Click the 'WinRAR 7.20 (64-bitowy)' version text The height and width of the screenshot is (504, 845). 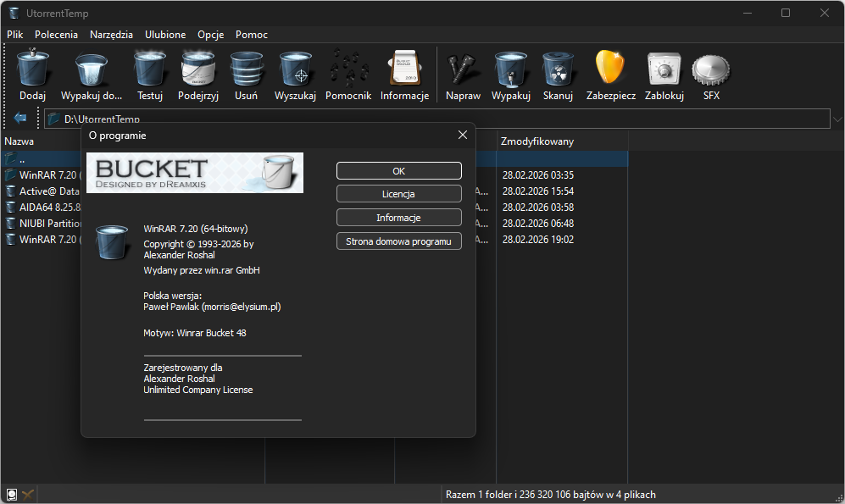(196, 229)
